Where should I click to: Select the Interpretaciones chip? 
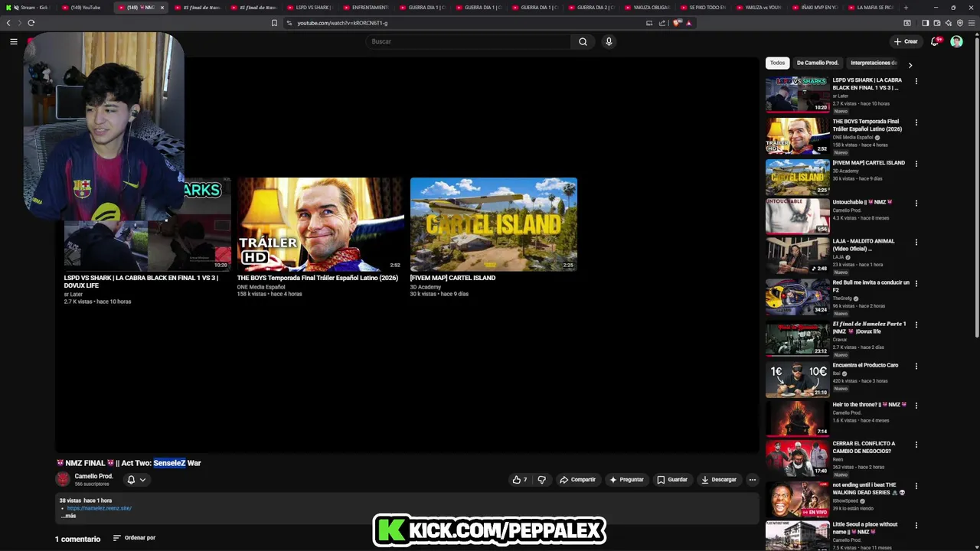874,63
